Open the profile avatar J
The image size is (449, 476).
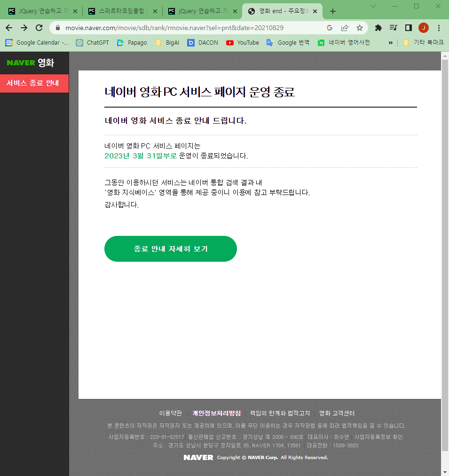(424, 28)
